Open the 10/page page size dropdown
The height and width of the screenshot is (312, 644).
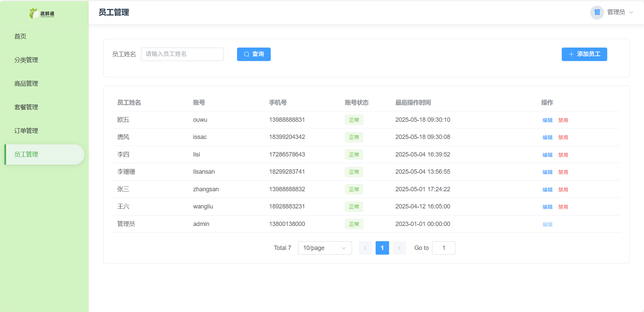pos(324,248)
